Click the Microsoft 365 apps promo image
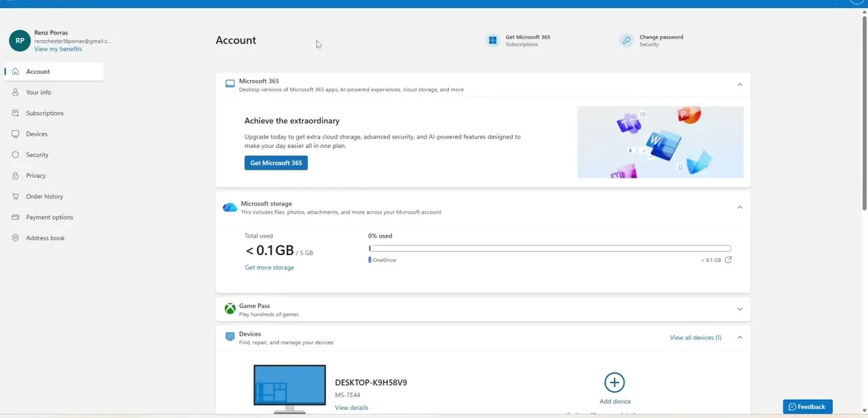868x418 pixels. pyautogui.click(x=660, y=142)
